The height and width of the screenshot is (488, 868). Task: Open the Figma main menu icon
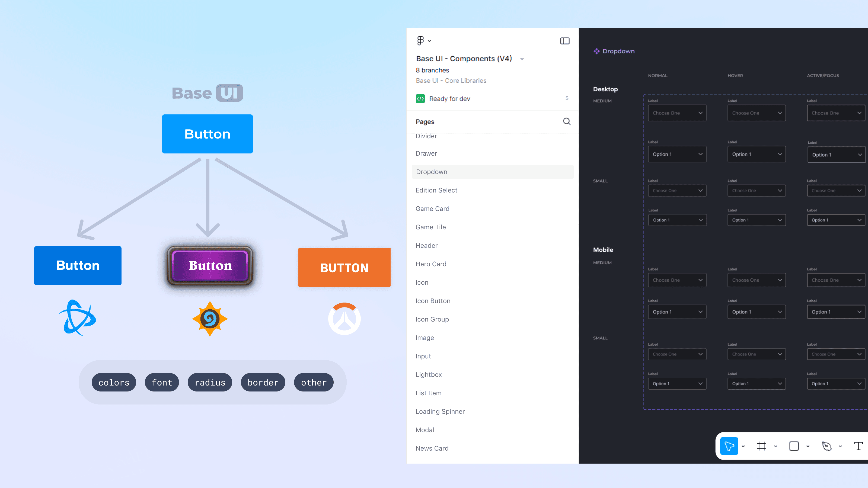click(x=420, y=41)
